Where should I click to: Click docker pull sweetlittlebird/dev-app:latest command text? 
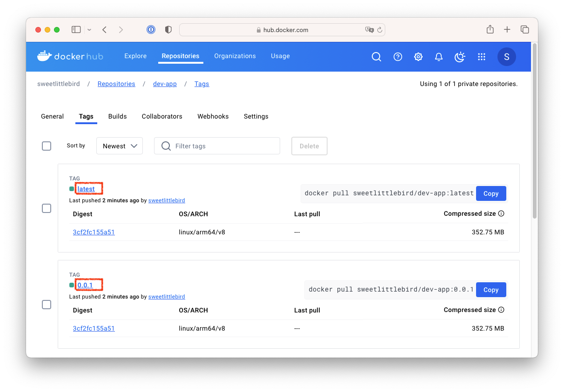[389, 193]
